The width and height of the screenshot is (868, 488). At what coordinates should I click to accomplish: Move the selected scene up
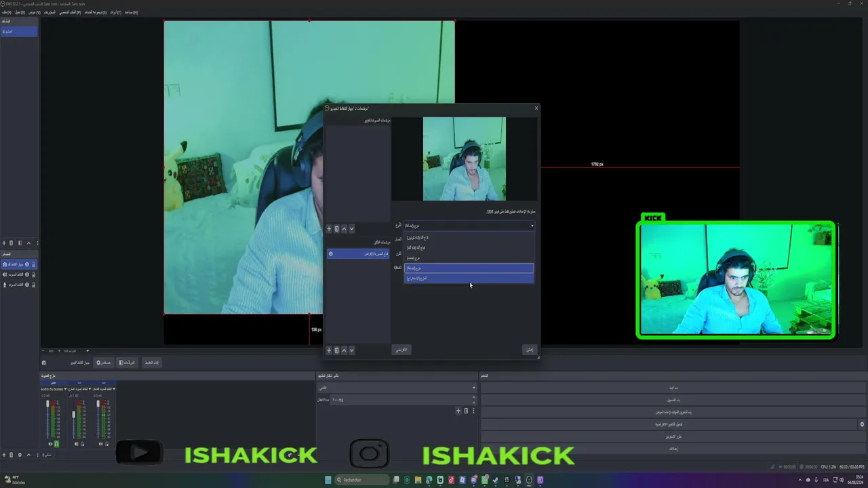click(x=28, y=243)
